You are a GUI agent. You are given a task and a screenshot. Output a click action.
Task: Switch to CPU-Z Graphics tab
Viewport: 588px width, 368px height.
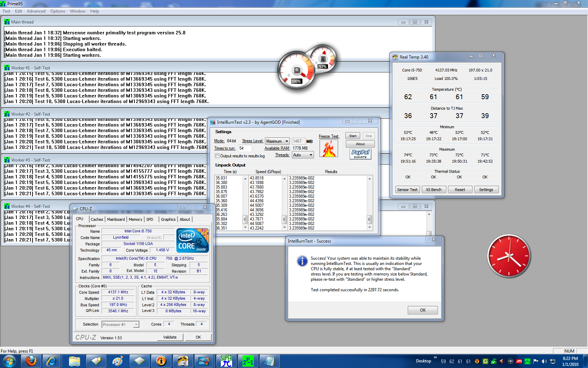[x=168, y=219]
